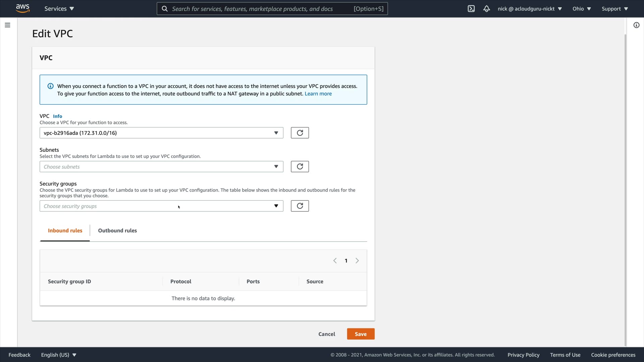The image size is (644, 362).
Task: Open the Services menu
Action: point(59,9)
